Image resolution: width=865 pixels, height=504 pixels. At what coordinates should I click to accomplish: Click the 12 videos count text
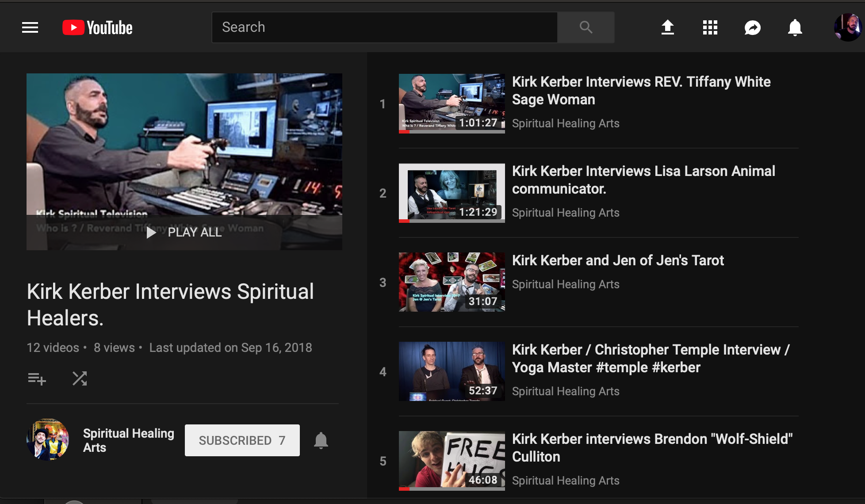(53, 348)
